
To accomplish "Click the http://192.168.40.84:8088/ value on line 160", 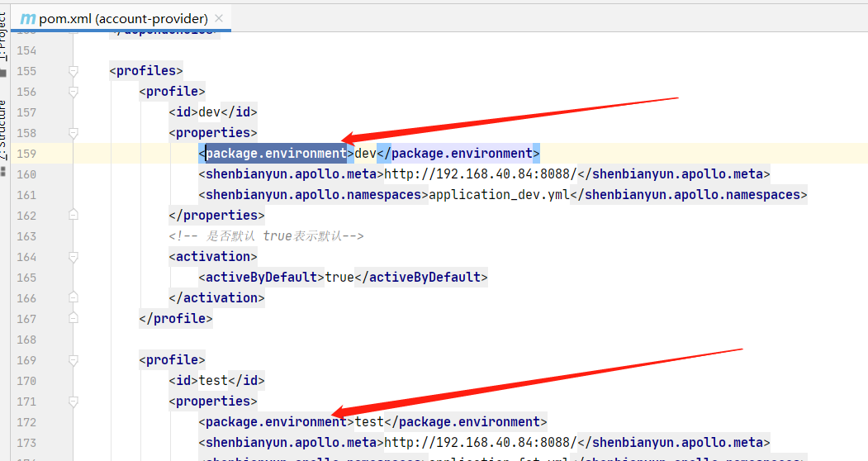I will coord(481,174).
